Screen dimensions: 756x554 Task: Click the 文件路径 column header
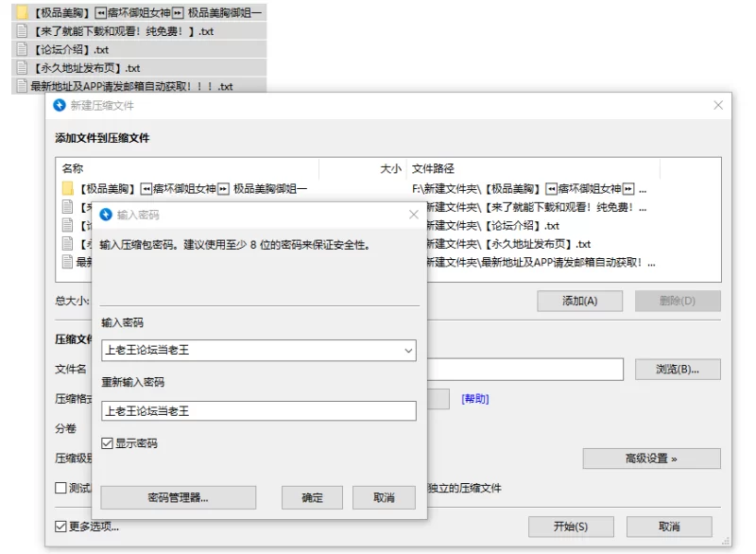coord(433,168)
